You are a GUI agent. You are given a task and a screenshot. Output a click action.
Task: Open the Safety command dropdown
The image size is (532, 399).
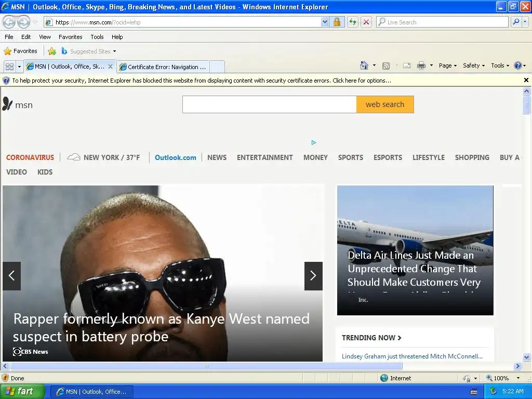(x=474, y=65)
